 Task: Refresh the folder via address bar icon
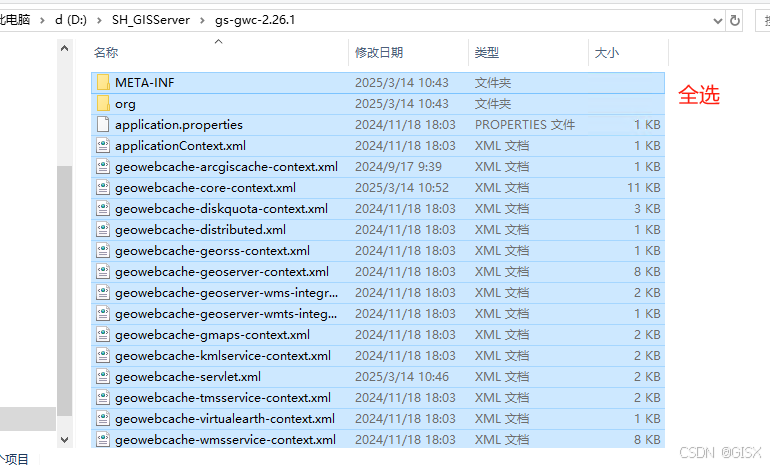tap(735, 20)
